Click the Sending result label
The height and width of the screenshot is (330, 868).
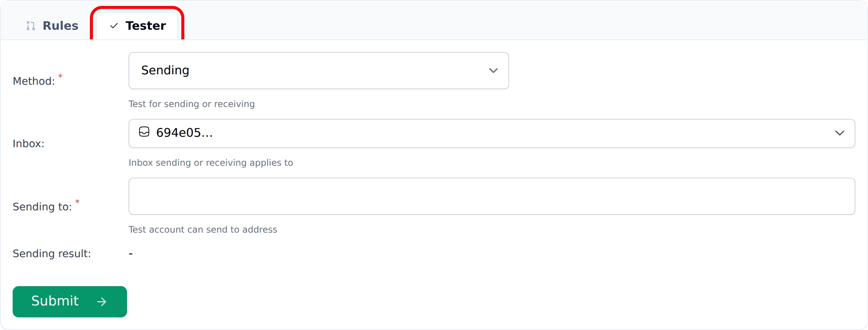[52, 253]
